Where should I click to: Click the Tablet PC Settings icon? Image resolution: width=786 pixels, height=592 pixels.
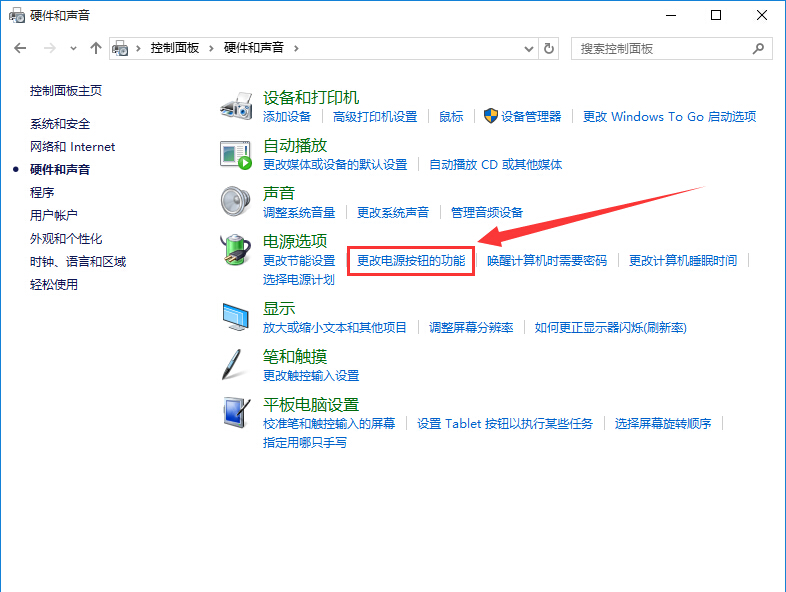click(236, 412)
